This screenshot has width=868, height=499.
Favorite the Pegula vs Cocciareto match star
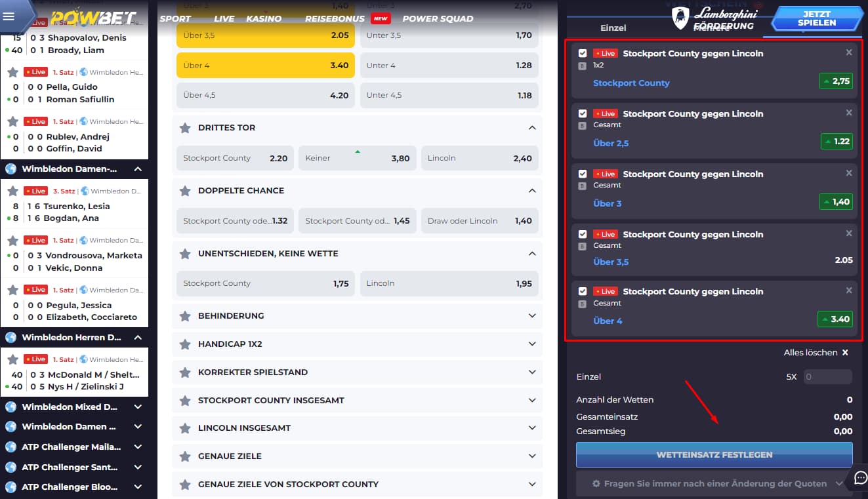click(x=12, y=290)
